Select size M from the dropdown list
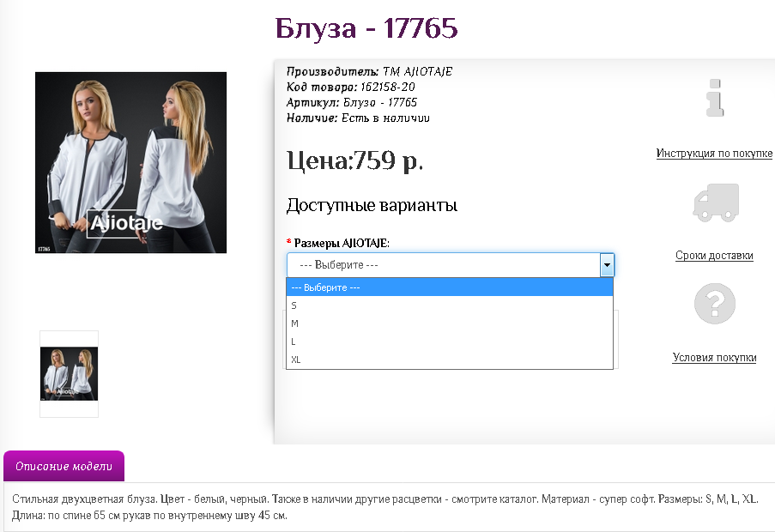775x532 pixels. coord(450,323)
